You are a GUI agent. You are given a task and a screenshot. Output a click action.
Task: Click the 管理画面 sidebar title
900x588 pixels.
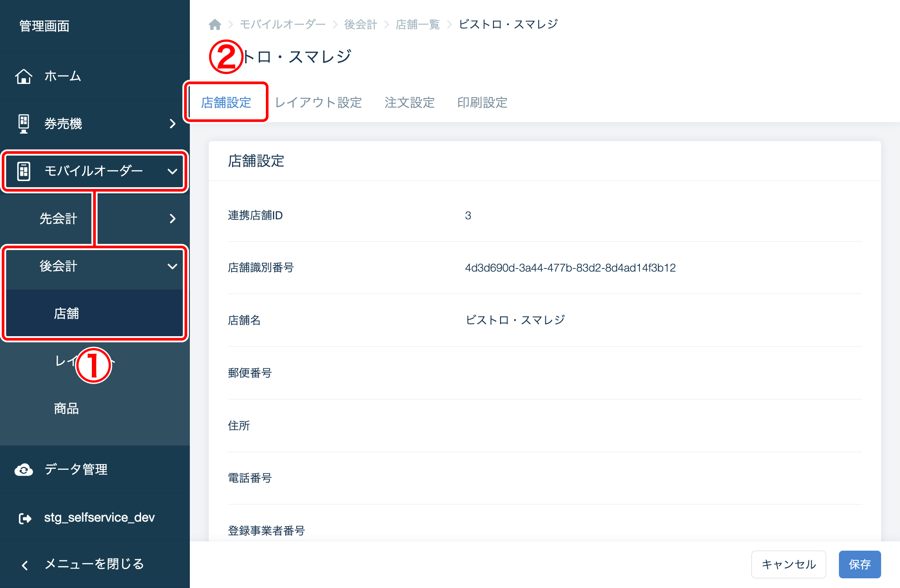(x=44, y=26)
